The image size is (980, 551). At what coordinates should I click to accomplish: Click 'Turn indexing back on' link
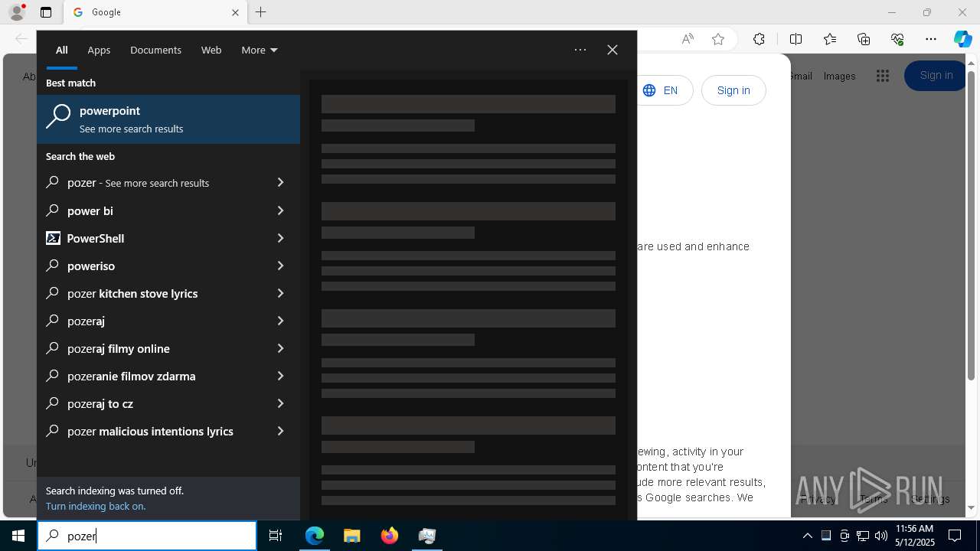pos(96,506)
